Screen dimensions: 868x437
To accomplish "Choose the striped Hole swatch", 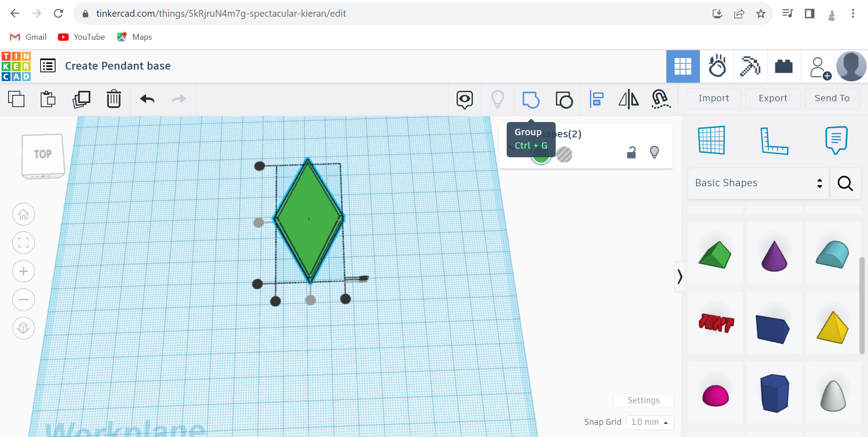I will point(564,155).
